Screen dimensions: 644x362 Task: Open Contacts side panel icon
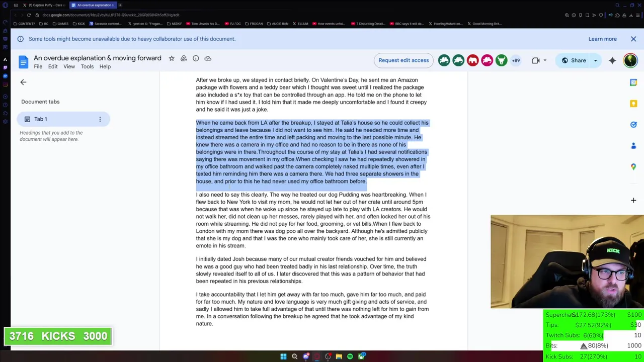pyautogui.click(x=633, y=146)
